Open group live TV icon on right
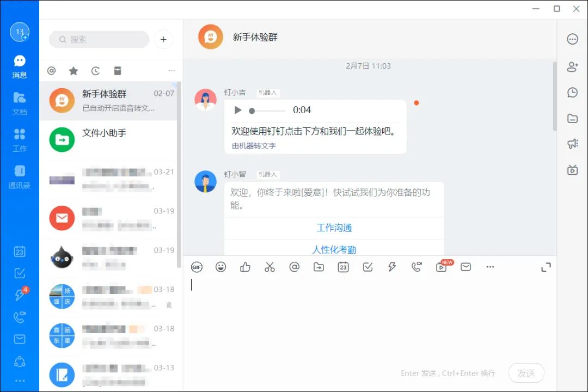The height and width of the screenshot is (392, 588). click(x=572, y=169)
